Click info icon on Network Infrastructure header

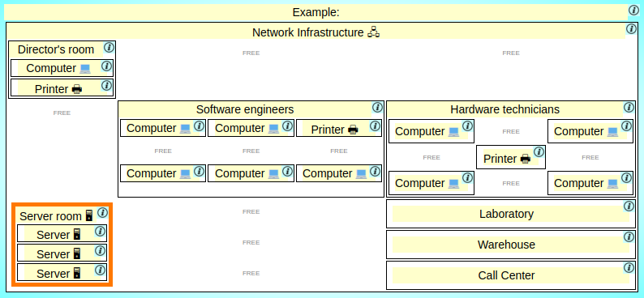pos(631,29)
